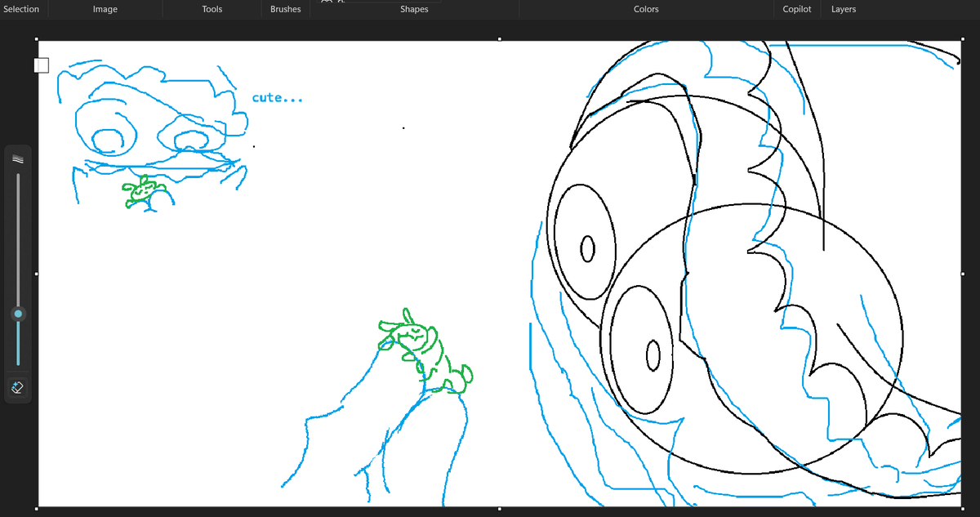
Task: Click the "cute..." text on the canvas
Action: [278, 98]
